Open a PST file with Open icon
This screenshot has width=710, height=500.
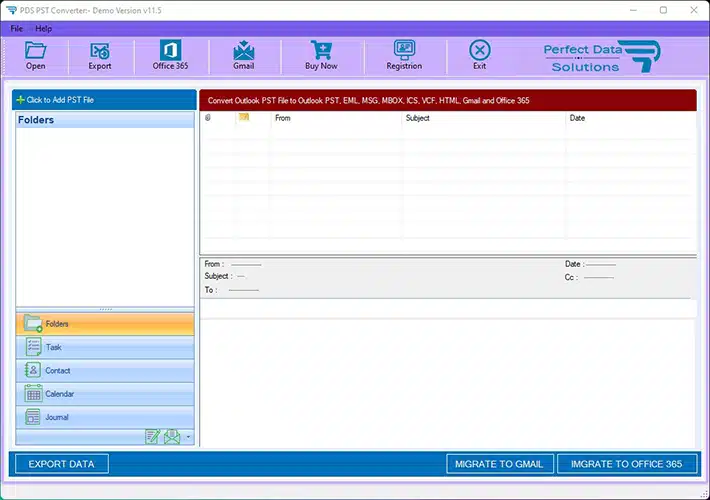[35, 56]
